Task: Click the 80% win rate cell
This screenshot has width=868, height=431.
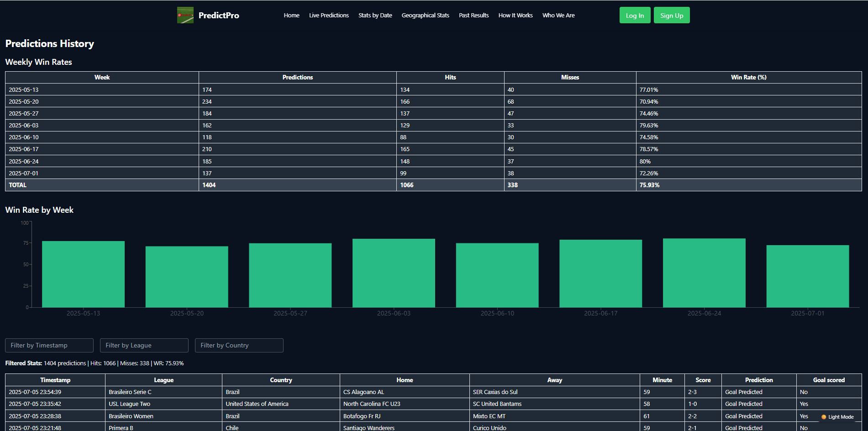Action: 749,161
